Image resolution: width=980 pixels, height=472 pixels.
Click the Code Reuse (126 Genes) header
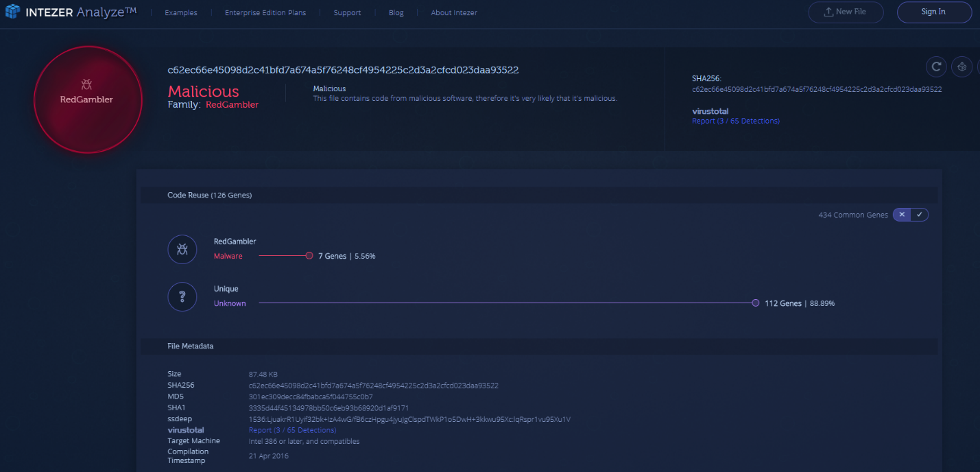click(x=210, y=196)
